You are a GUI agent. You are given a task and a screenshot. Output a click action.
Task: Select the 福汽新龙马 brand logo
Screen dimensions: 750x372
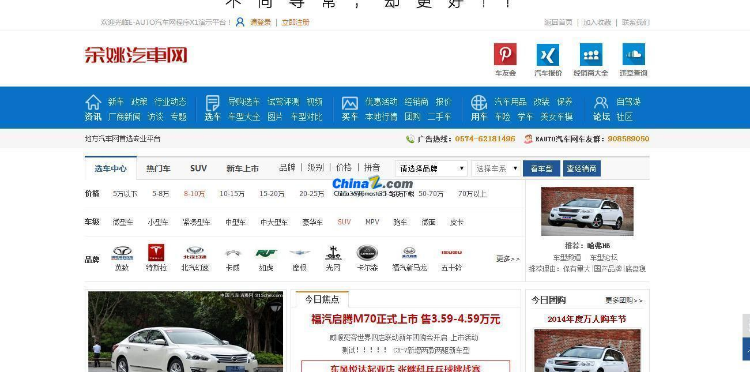coord(409,252)
